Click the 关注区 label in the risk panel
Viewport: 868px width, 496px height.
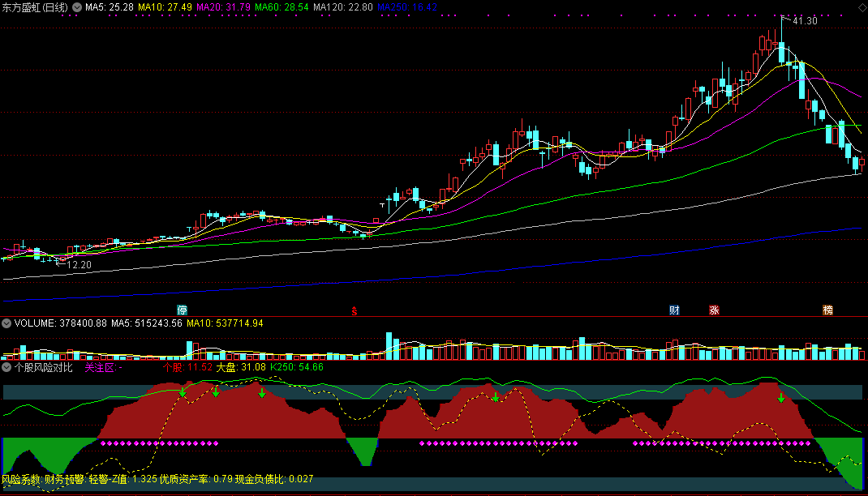pos(100,367)
